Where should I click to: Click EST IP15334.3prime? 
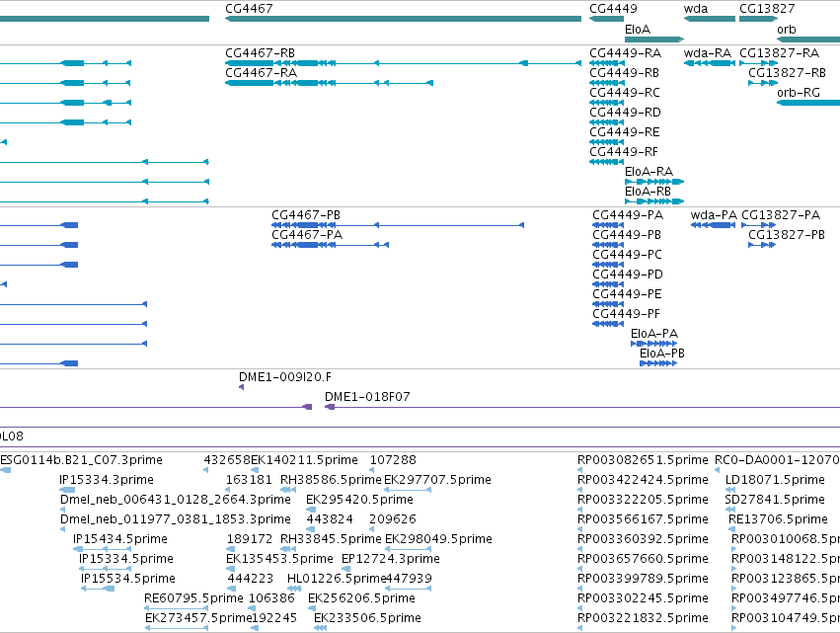click(67, 490)
